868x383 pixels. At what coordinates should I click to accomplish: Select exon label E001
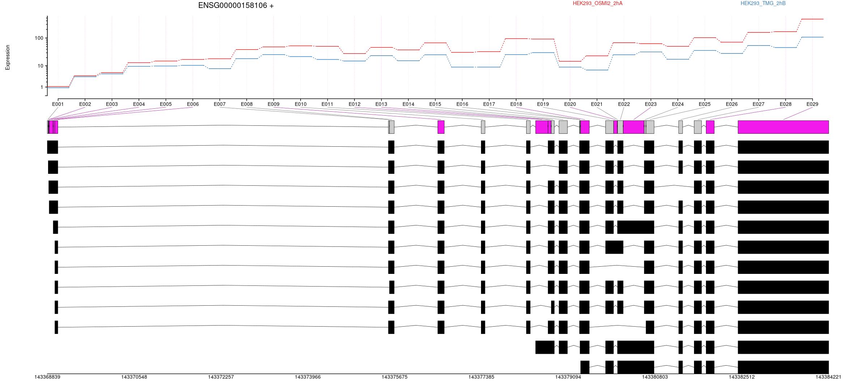pyautogui.click(x=58, y=104)
